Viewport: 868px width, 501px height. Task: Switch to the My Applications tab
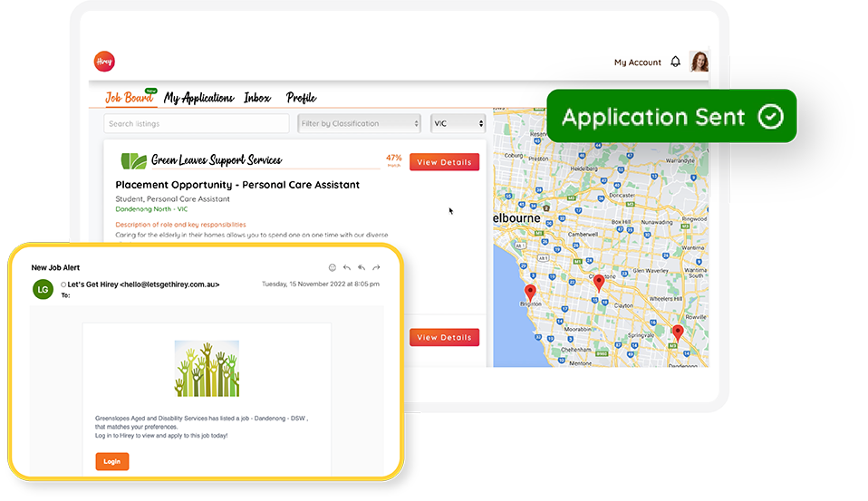(198, 98)
